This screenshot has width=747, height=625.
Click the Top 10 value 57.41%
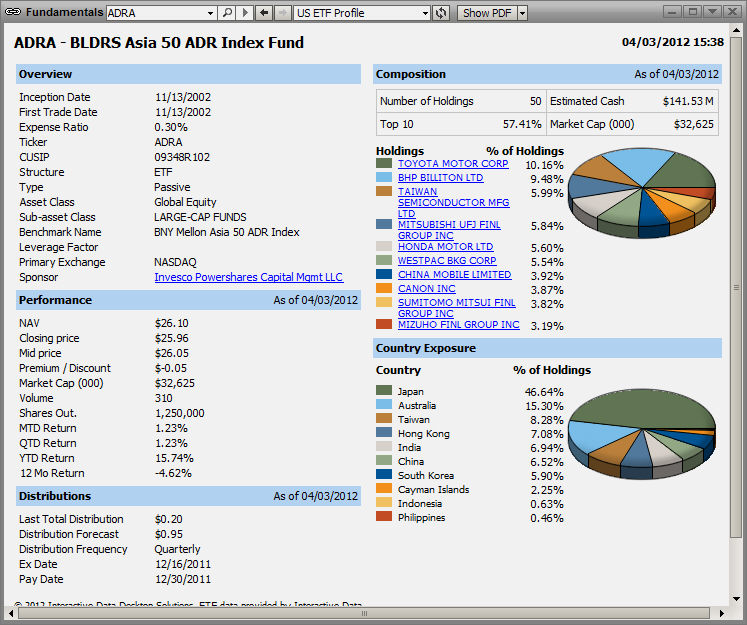(522, 124)
